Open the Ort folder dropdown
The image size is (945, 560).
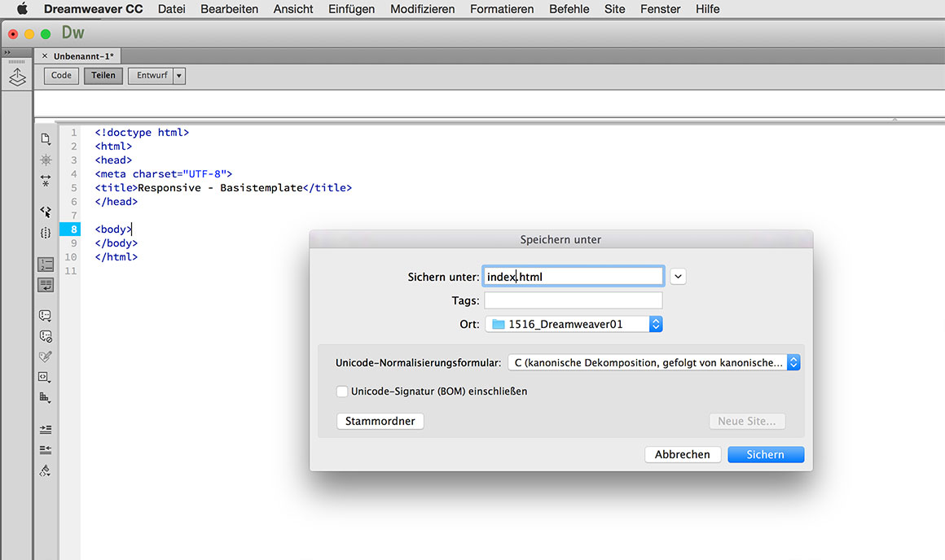pos(656,324)
